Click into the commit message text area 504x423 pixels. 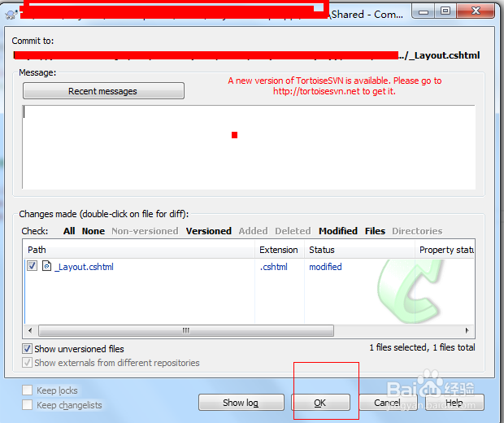pos(249,147)
